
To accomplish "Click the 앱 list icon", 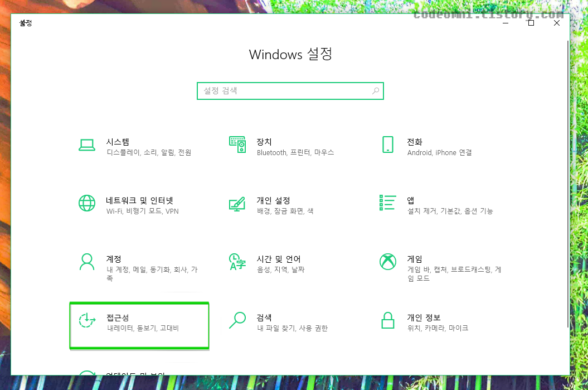I will (388, 203).
